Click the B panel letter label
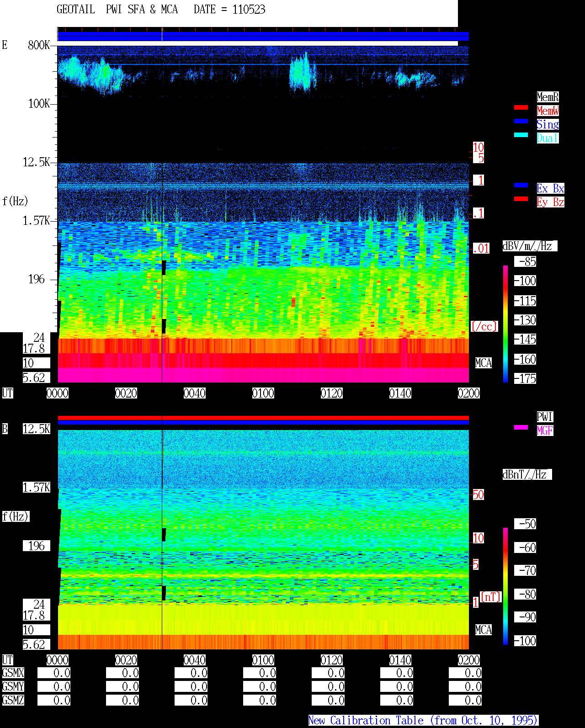Screen dimensions: 585x728 pyautogui.click(x=5, y=429)
